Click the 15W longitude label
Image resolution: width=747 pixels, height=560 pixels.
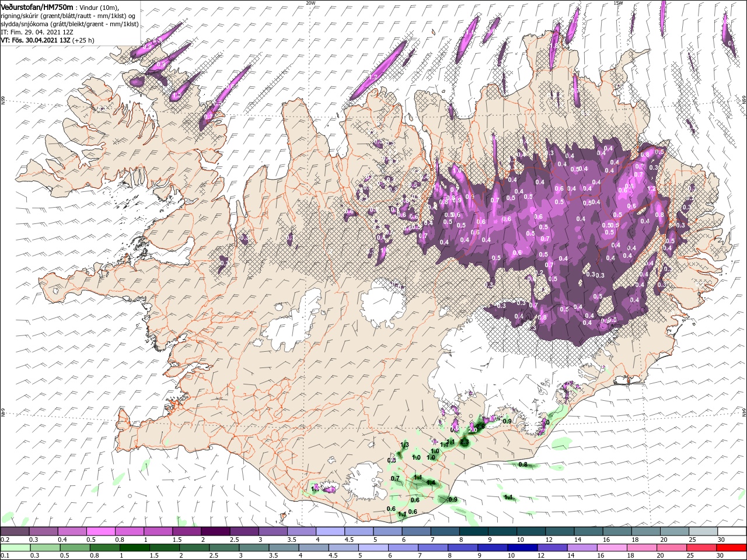[618, 3]
